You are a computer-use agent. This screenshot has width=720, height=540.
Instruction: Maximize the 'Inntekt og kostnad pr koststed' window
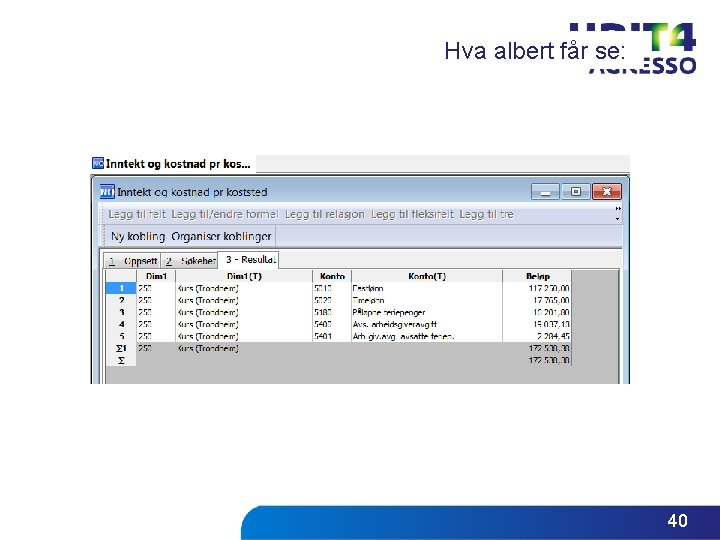point(575,191)
